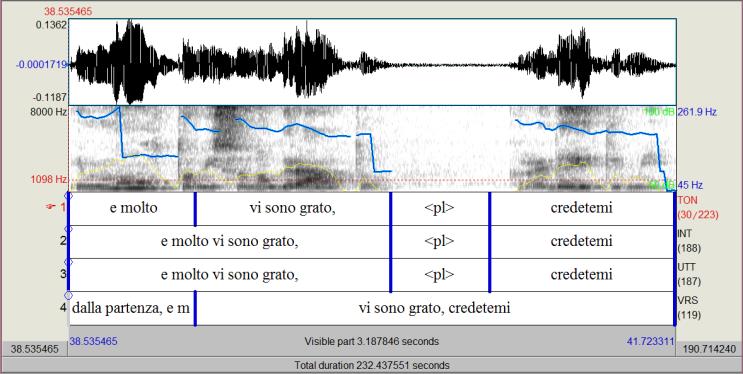Click inside the waveform over the loudest peak

point(130,62)
